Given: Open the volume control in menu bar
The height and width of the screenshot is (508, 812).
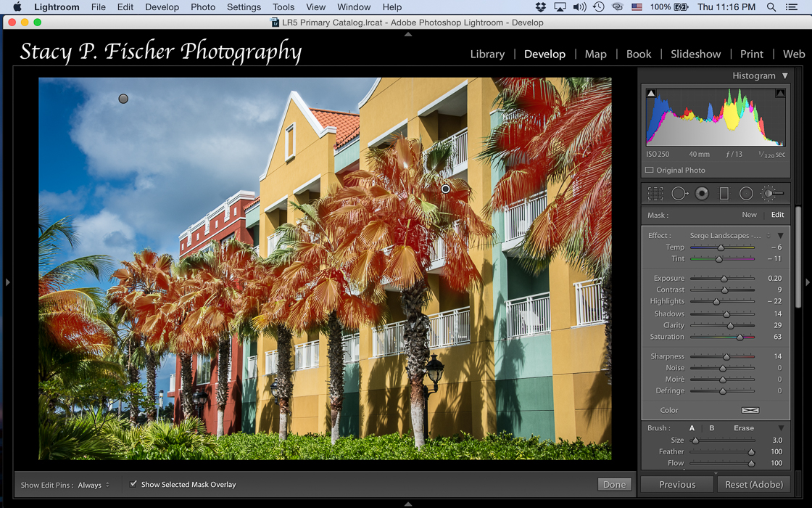Looking at the screenshot, I should 579,7.
